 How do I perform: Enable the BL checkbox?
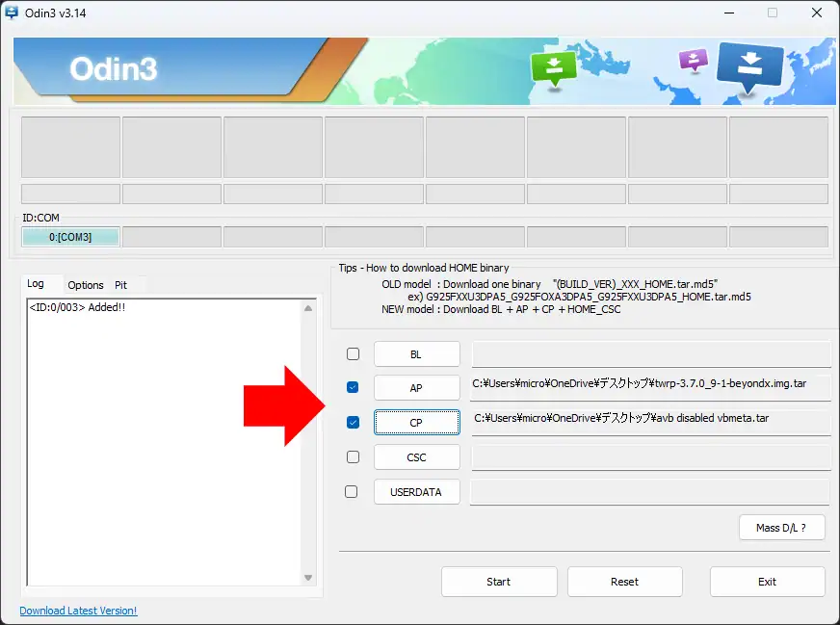[x=353, y=353]
